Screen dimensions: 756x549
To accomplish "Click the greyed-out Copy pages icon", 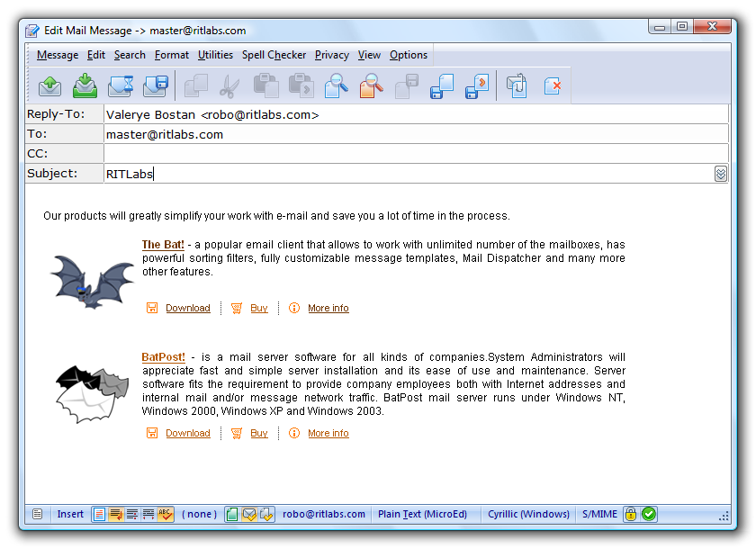I will click(x=196, y=85).
